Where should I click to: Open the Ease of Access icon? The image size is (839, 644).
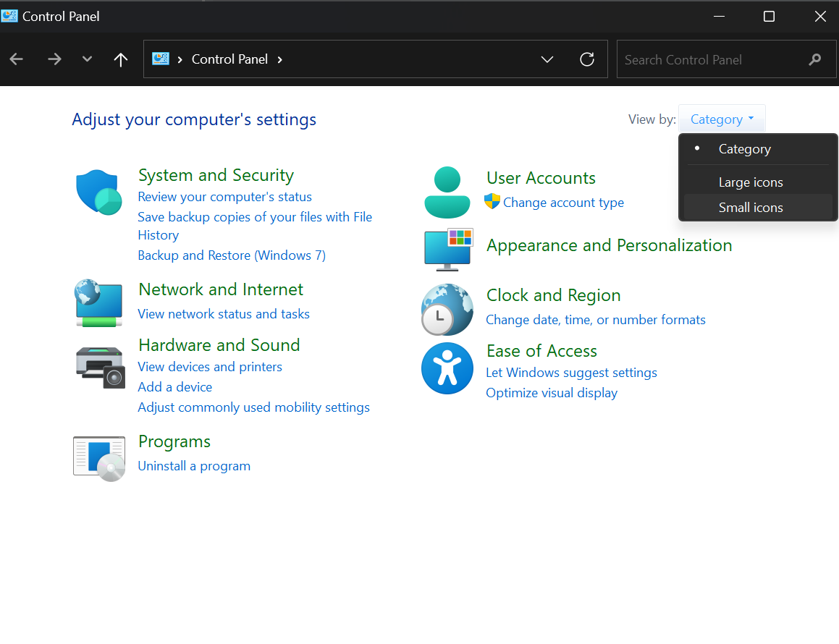(x=447, y=368)
